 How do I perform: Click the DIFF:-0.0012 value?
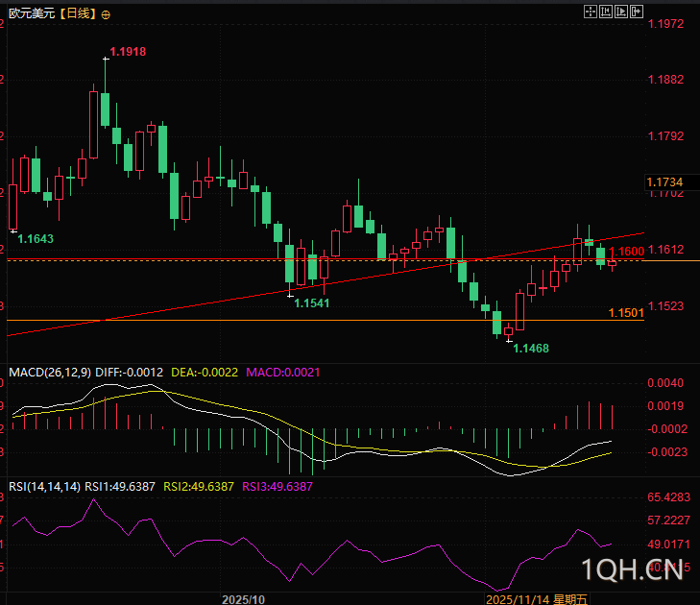coord(129,373)
